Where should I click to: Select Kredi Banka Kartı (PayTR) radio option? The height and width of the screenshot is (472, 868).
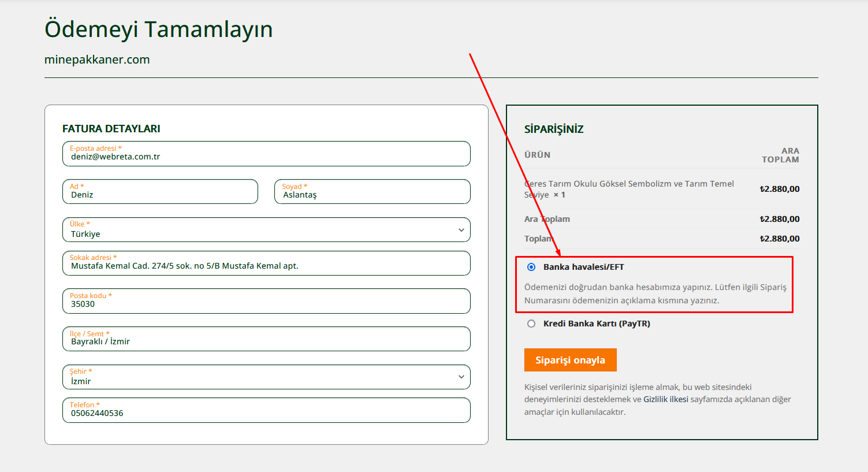(531, 324)
